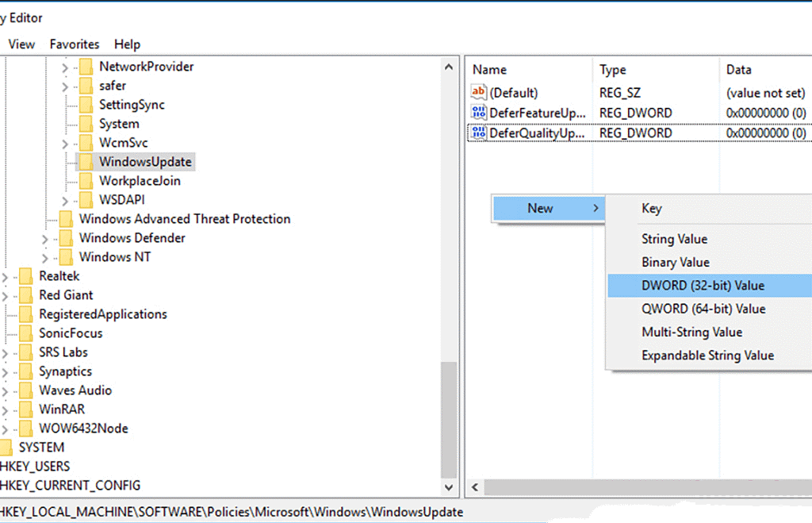Click the Windows Defender folder icon
The width and height of the screenshot is (812, 523).
[66, 238]
